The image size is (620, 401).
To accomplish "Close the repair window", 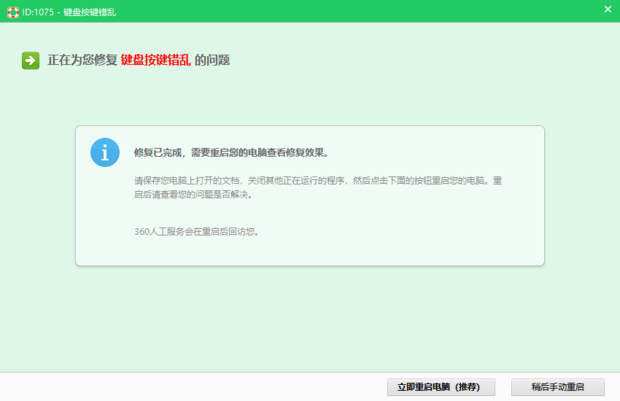I will pos(607,9).
